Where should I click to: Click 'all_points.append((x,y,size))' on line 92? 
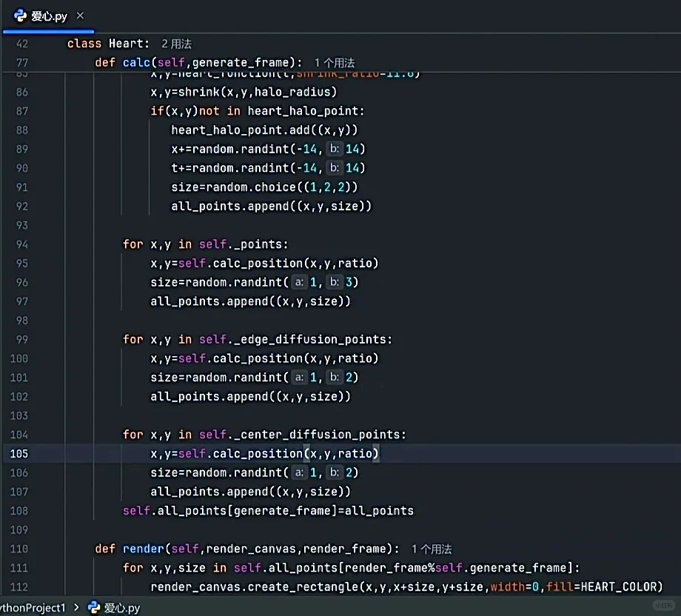(272, 206)
